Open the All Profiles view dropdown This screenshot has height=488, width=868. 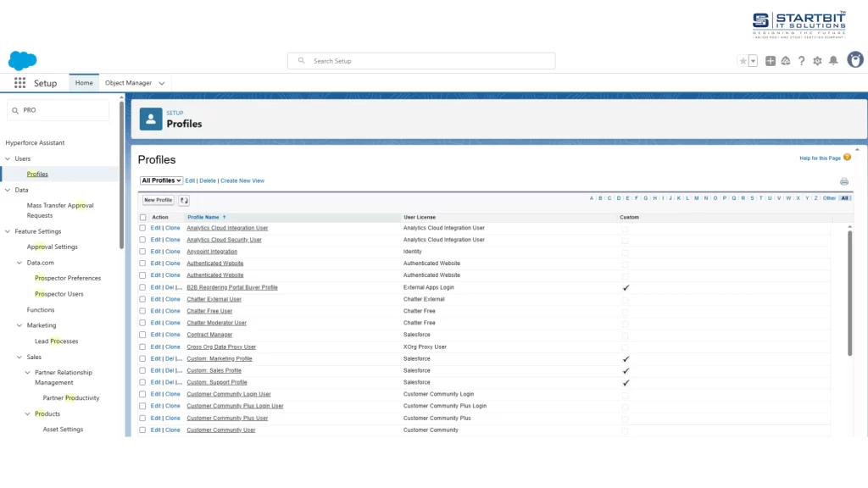pyautogui.click(x=161, y=180)
